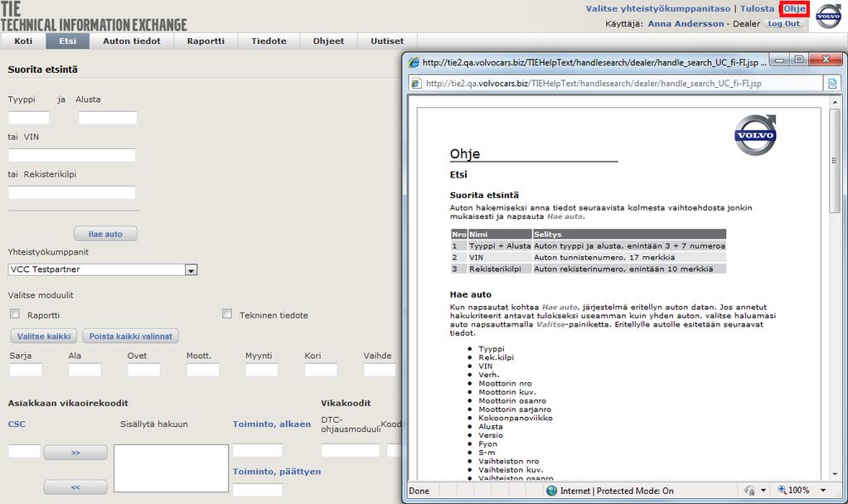Click the Hae auto button
The image size is (848, 504).
point(105,234)
